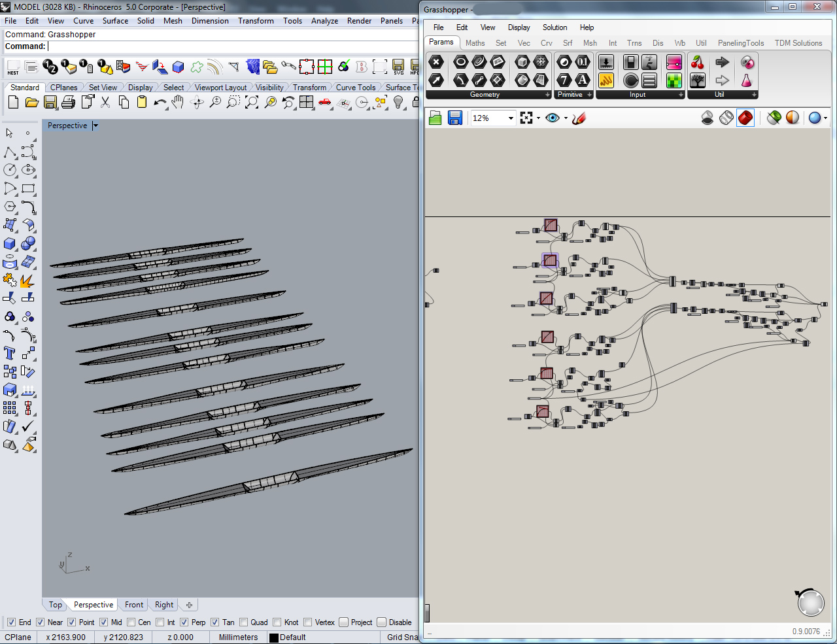Image resolution: width=837 pixels, height=644 pixels.
Task: Disable the Near osnap checkbox
Action: pos(41,622)
